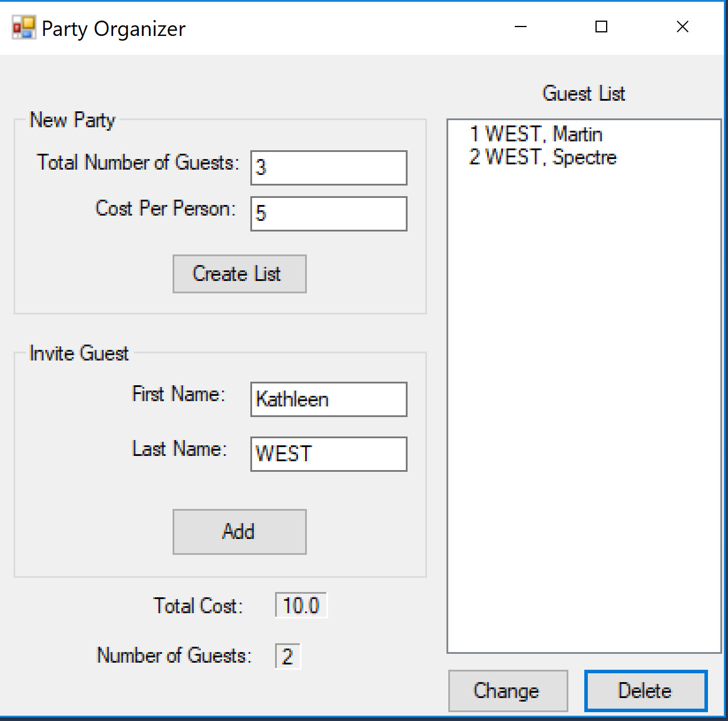The width and height of the screenshot is (728, 721).
Task: Select guest 1 WEST, Martin
Action: click(x=535, y=134)
